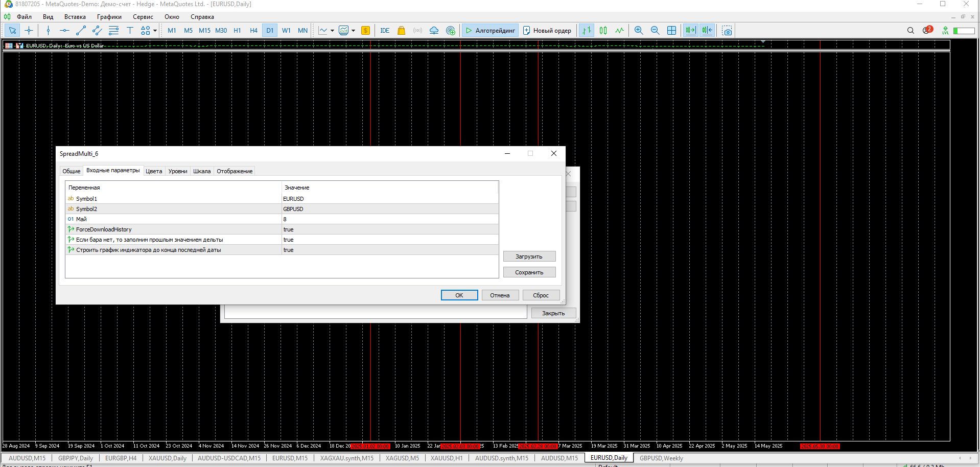Open the indicators list icon
This screenshot has width=980, height=467.
[x=323, y=31]
